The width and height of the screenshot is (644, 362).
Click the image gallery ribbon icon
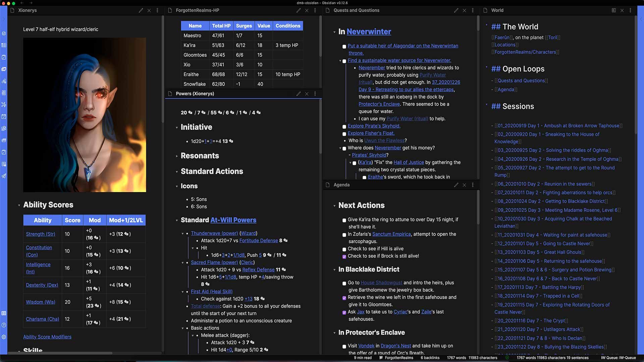pos(4,69)
